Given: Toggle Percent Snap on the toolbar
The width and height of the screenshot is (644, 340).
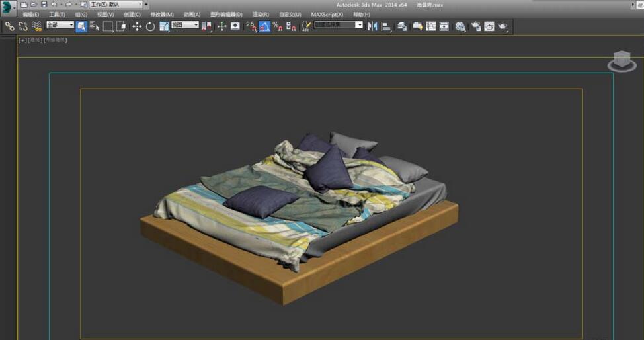Looking at the screenshot, I should pos(278,26).
